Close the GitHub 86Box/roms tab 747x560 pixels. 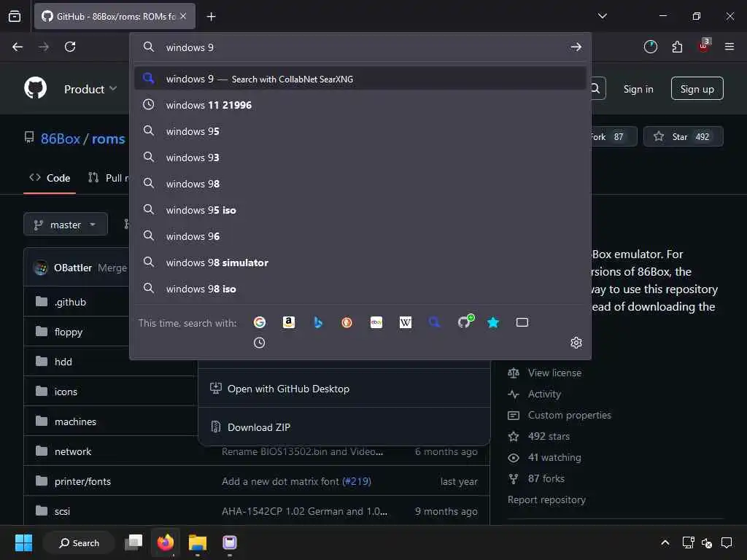(x=183, y=16)
